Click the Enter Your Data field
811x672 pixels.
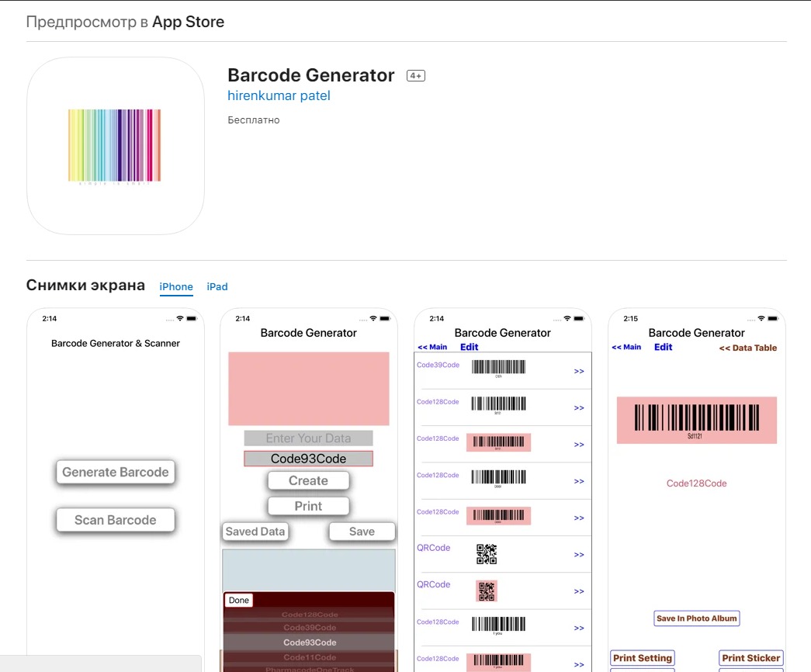coord(308,438)
